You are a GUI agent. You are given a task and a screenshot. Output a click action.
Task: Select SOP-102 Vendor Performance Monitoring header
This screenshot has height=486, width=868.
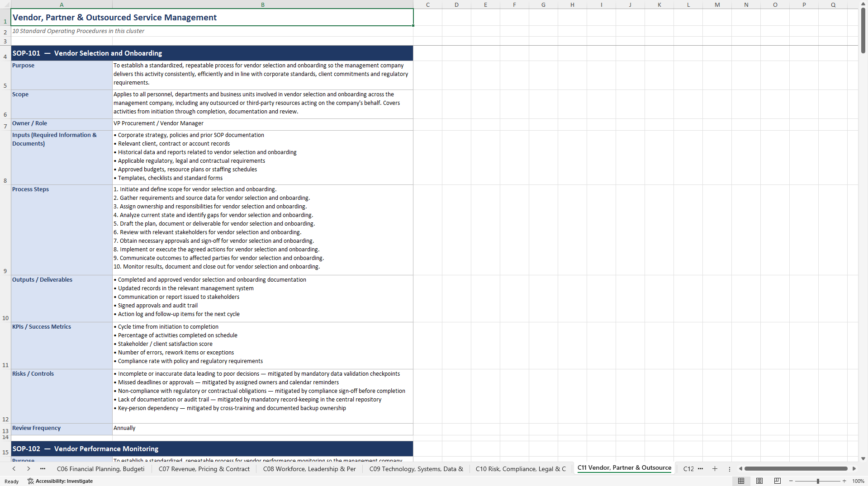click(212, 448)
